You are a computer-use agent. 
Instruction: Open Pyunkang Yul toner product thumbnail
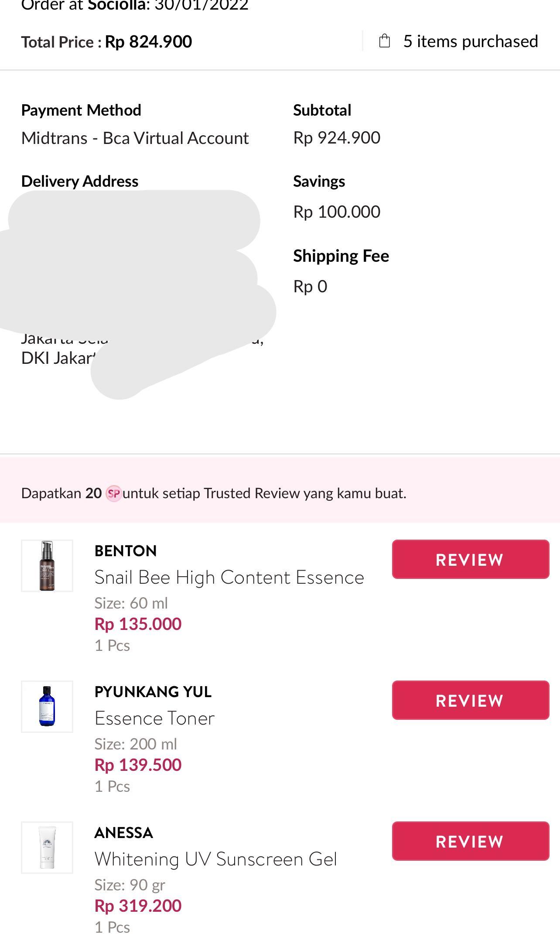tap(47, 707)
